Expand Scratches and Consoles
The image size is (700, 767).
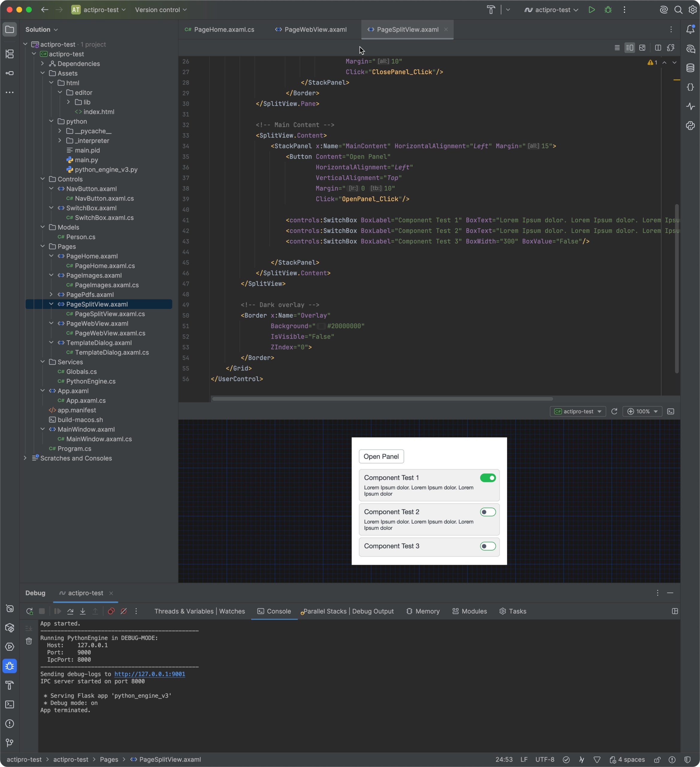tap(25, 458)
